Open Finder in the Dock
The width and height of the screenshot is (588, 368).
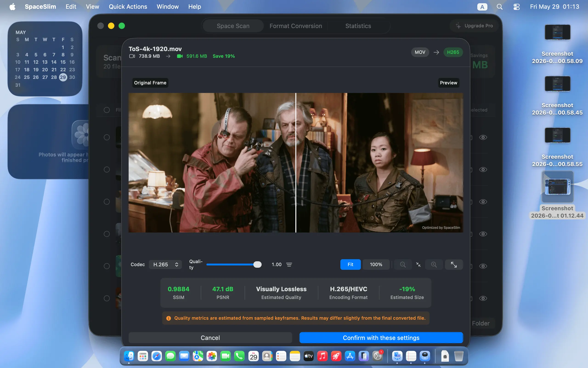pos(129,356)
